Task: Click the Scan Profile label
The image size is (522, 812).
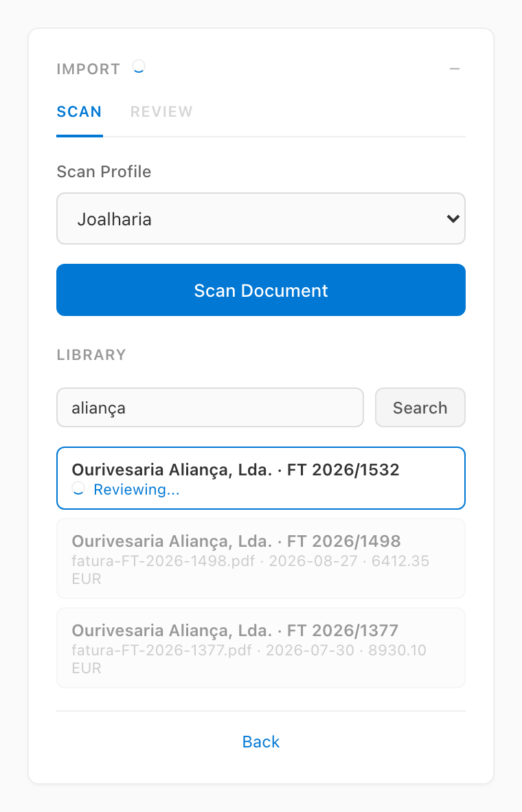Action: pyautogui.click(x=104, y=172)
